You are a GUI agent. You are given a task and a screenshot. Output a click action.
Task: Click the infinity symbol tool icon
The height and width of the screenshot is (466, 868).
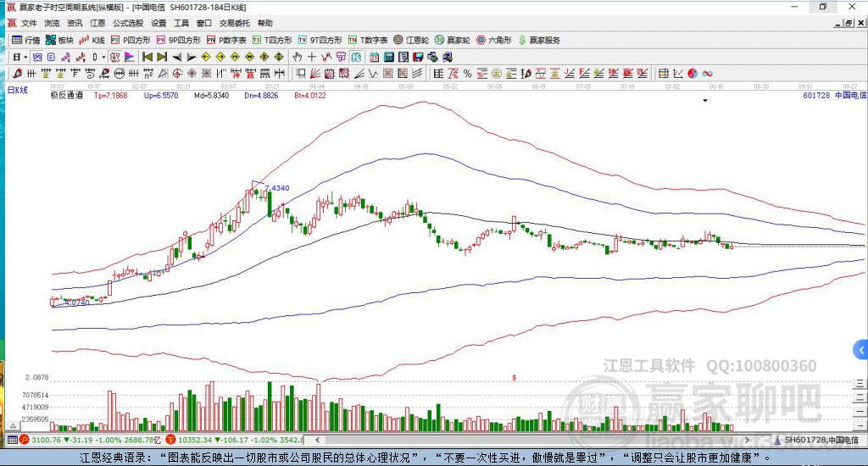point(706,74)
